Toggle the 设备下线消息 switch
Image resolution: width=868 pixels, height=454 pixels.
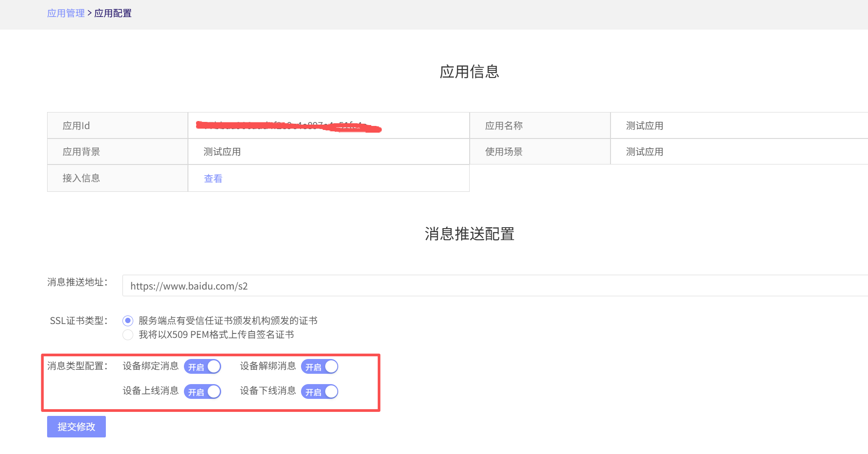coord(319,392)
